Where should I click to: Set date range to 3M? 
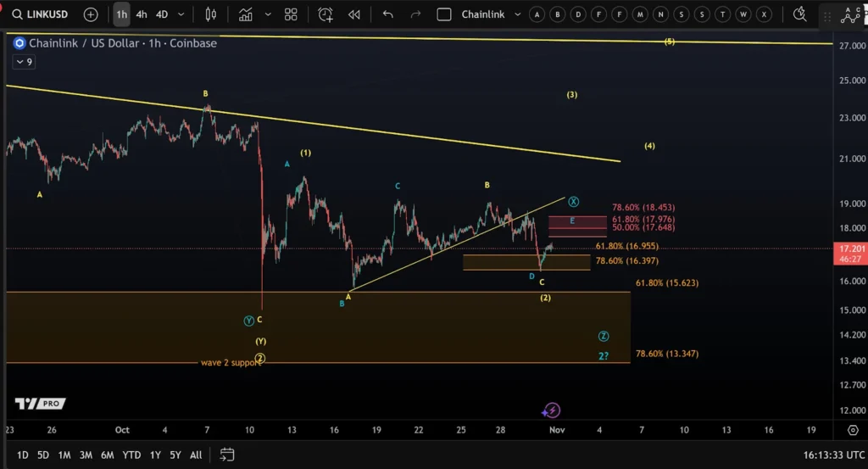(86, 455)
